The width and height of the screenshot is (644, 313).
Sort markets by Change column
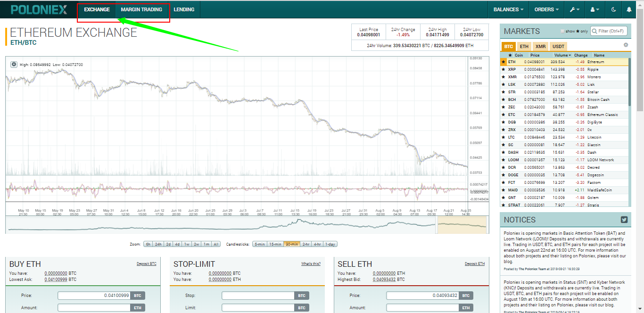pyautogui.click(x=581, y=55)
